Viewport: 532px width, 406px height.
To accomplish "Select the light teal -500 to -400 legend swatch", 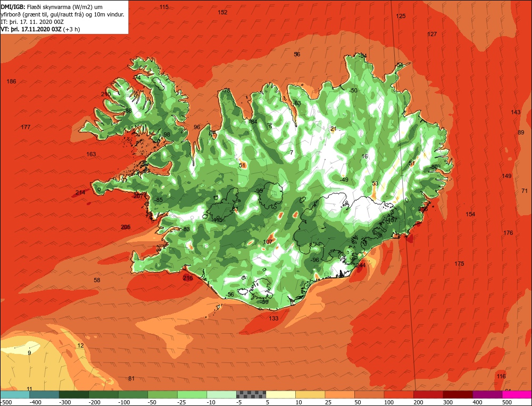I will [x=14, y=394].
